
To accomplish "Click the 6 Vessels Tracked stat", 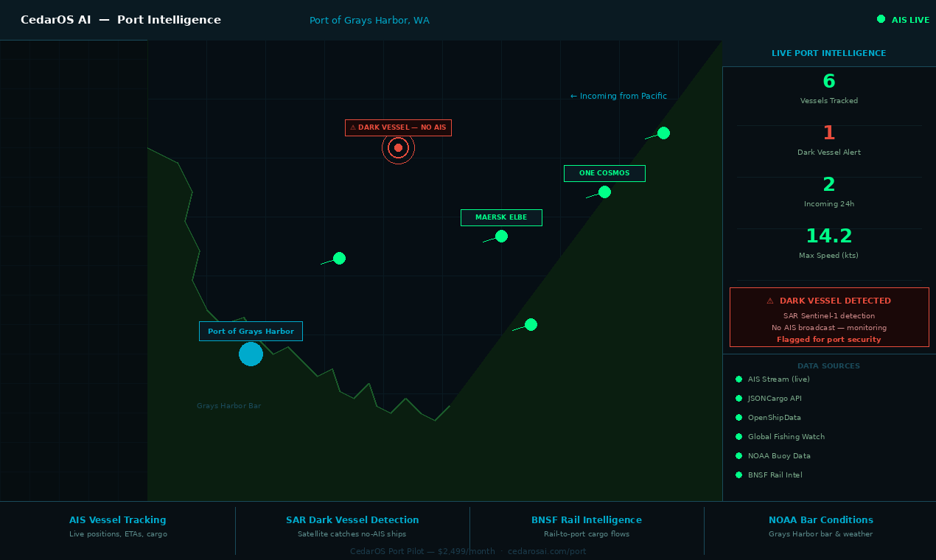I will click(829, 88).
